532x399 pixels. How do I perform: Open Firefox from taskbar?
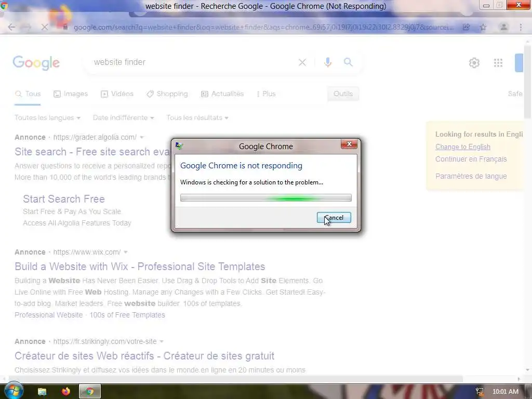pos(65,392)
